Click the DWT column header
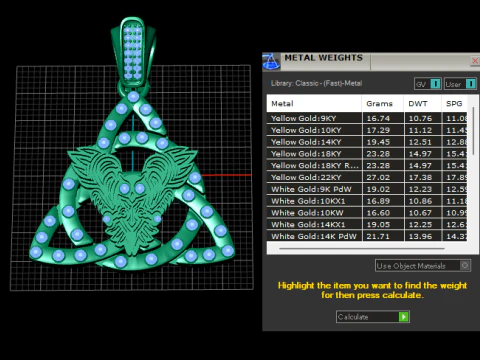Viewport: 480px width, 360px height. (x=422, y=104)
